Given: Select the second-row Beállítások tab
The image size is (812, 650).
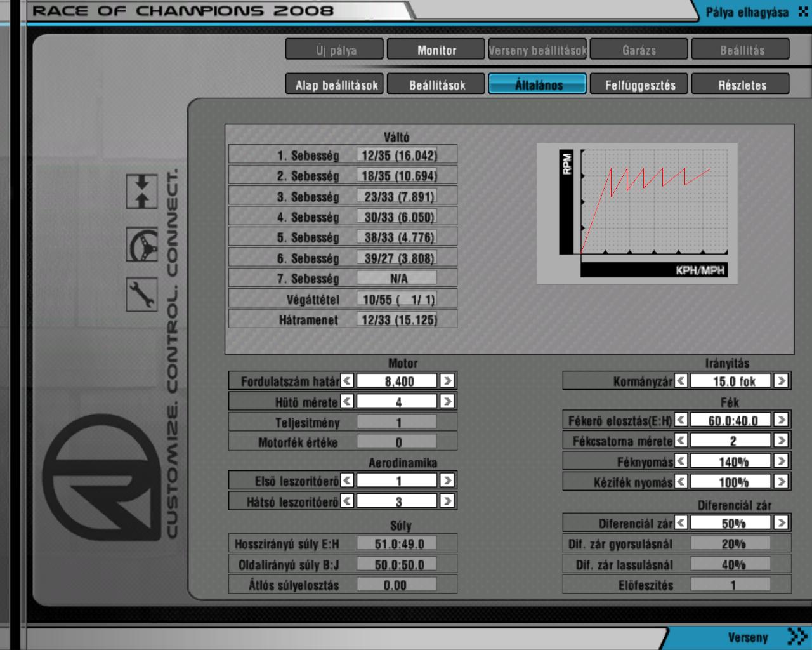Looking at the screenshot, I should click(x=436, y=84).
